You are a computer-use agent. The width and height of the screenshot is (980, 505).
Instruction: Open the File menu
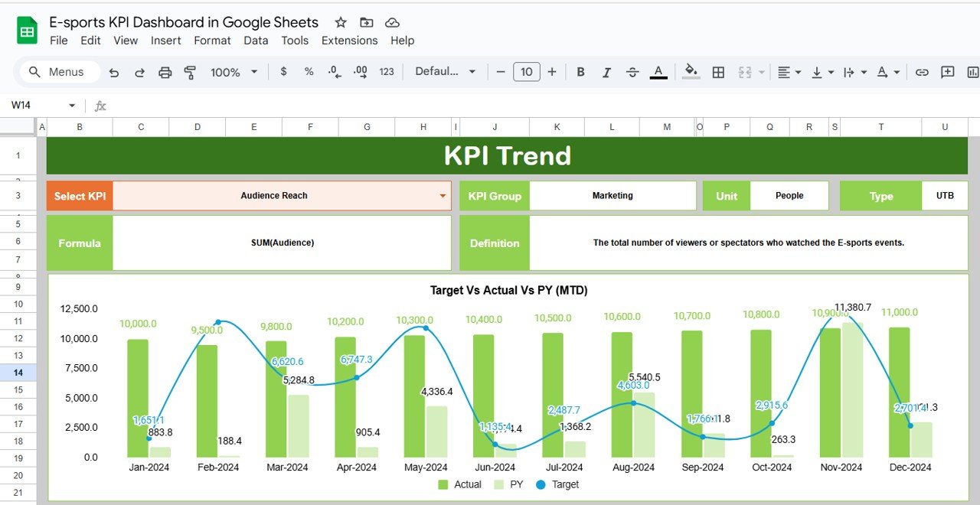coord(59,41)
